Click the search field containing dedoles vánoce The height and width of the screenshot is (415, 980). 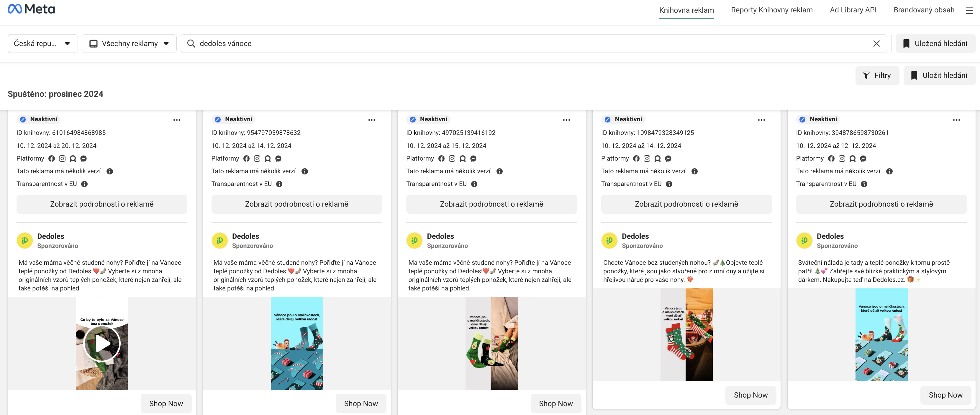(x=534, y=43)
